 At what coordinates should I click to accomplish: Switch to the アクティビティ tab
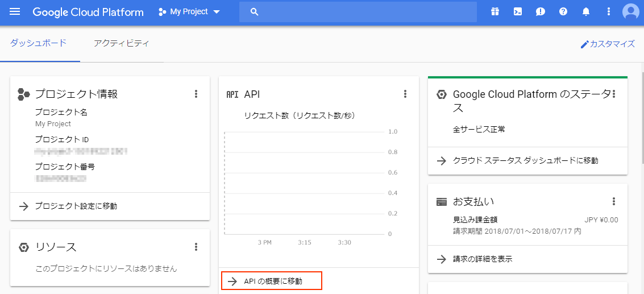pos(121,44)
